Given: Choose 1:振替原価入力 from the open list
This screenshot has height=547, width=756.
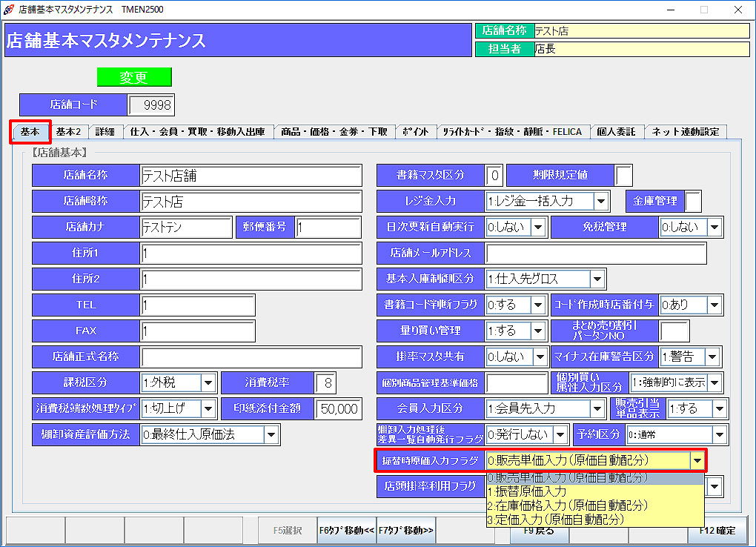Looking at the screenshot, I should point(528,491).
